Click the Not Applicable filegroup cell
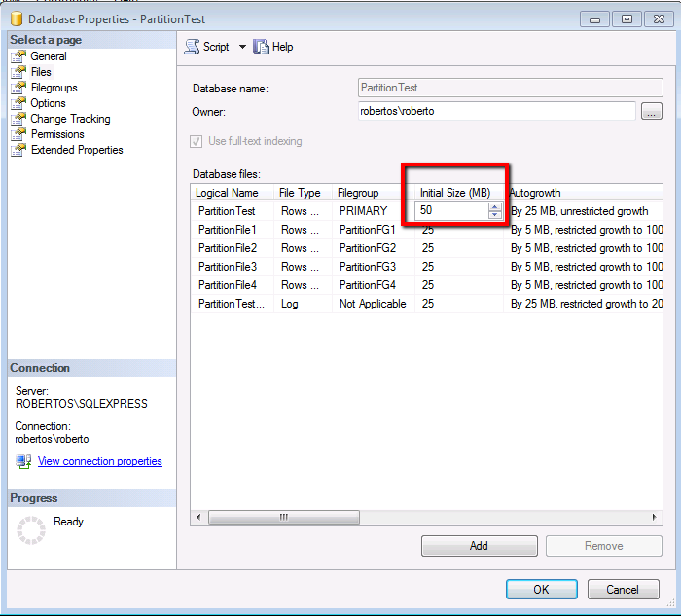 pos(373,304)
